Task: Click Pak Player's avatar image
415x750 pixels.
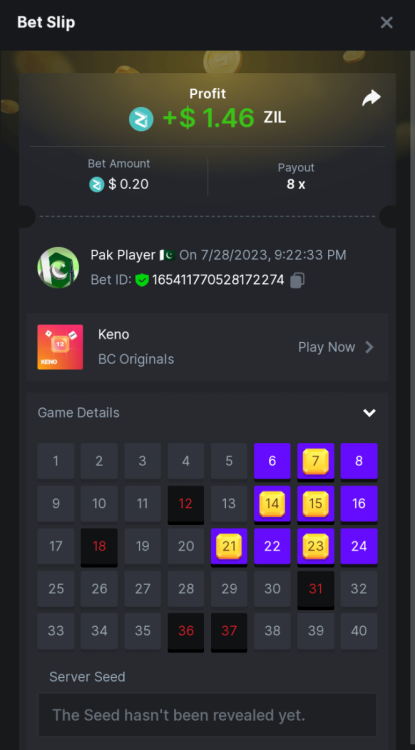Action: (58, 267)
